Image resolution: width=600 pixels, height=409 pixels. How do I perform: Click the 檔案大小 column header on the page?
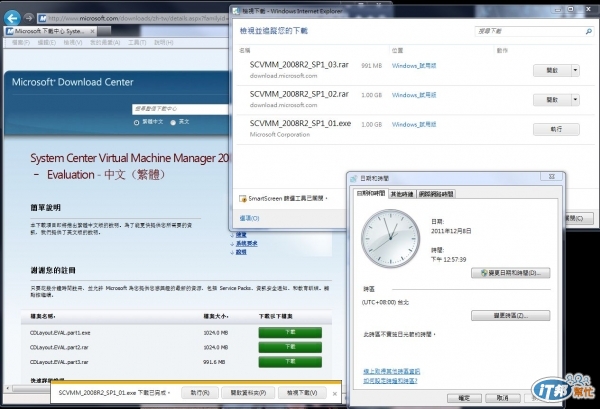[215, 316]
